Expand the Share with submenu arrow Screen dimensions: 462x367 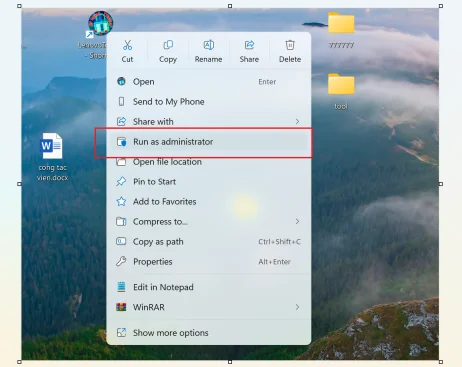(297, 121)
